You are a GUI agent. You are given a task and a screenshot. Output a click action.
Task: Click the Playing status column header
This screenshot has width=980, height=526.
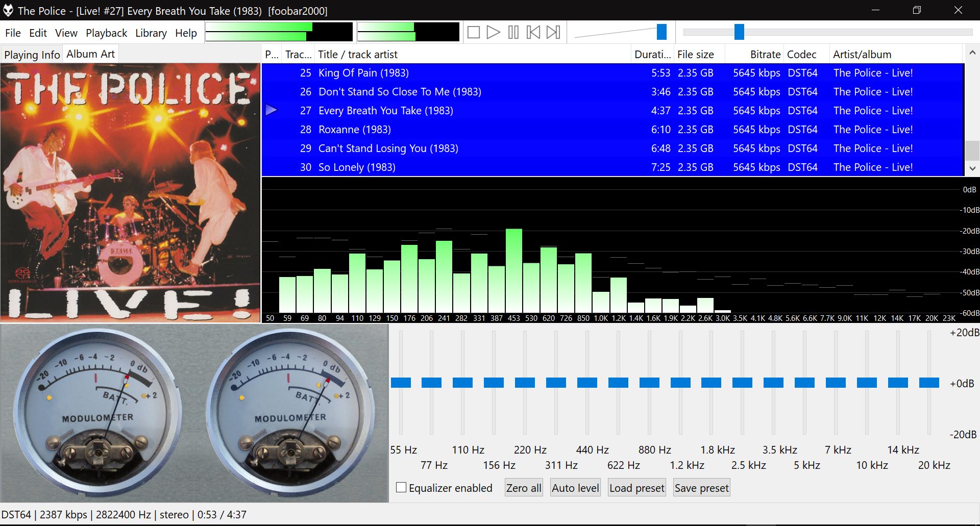coord(272,55)
